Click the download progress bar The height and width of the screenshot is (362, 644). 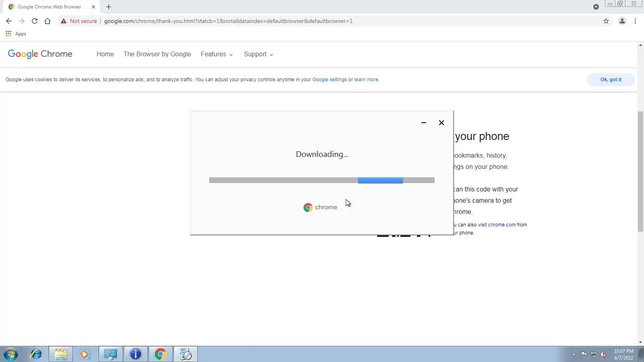[322, 180]
